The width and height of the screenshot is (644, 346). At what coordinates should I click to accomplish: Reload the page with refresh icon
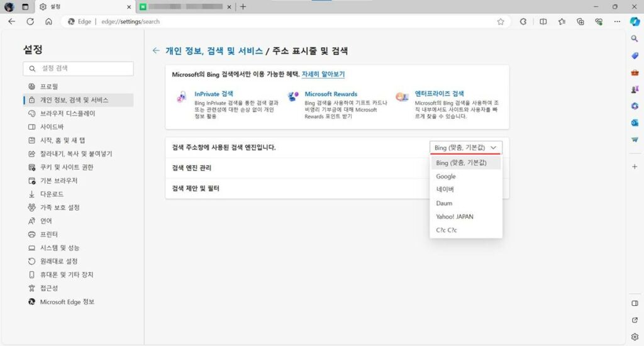30,21
